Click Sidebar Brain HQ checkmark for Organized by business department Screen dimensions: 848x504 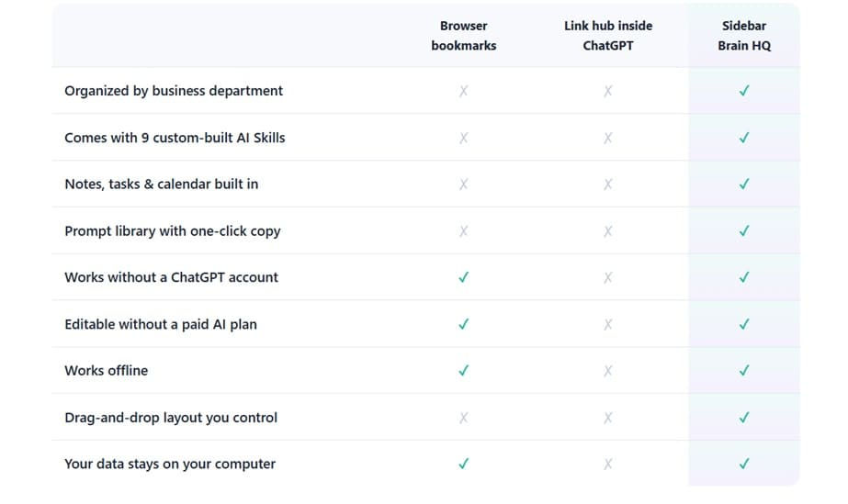(744, 91)
